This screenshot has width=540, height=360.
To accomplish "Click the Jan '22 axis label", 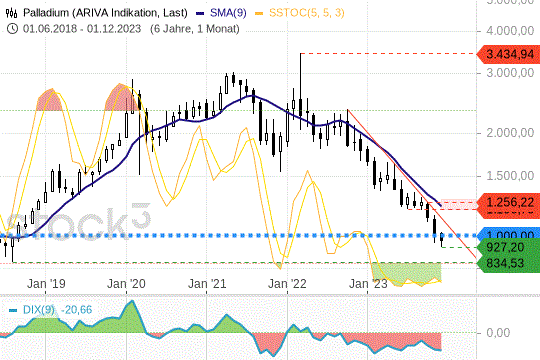I will pos(287,284).
